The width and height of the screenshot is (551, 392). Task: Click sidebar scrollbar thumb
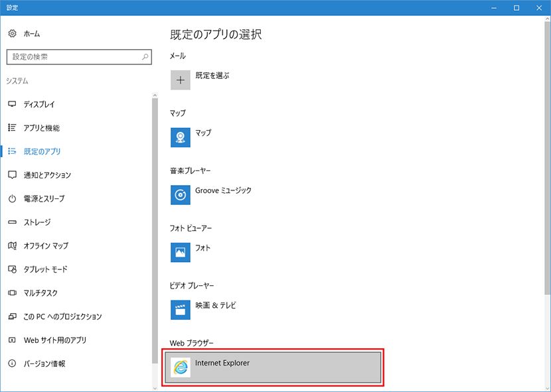(155, 231)
